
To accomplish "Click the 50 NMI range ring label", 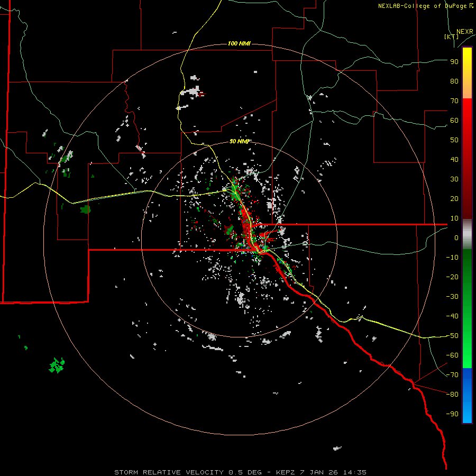I will click(239, 141).
